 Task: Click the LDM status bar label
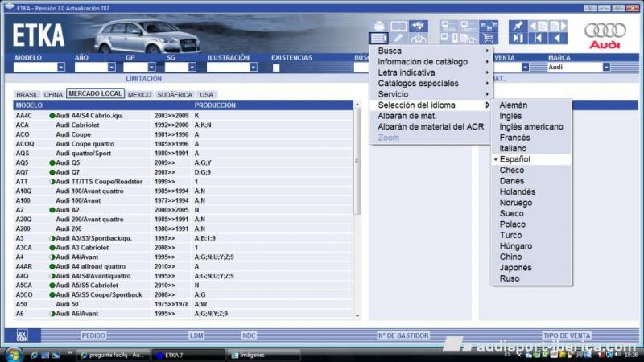pos(196,335)
